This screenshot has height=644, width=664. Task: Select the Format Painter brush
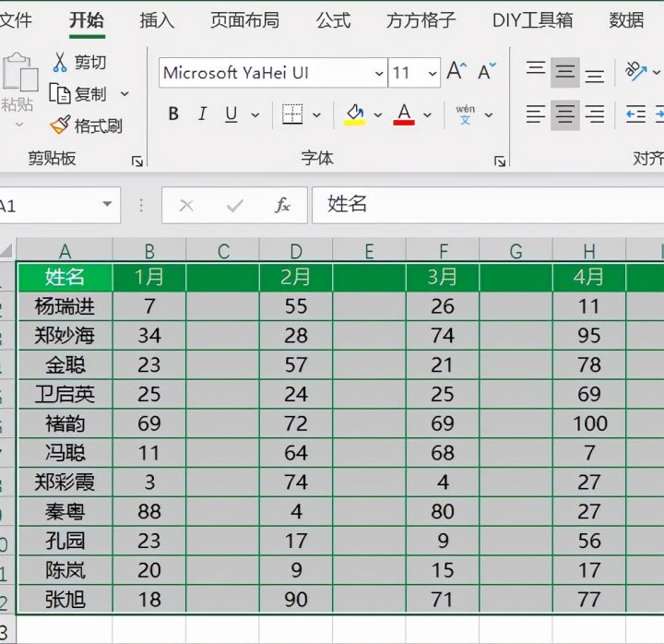pyautogui.click(x=60, y=125)
